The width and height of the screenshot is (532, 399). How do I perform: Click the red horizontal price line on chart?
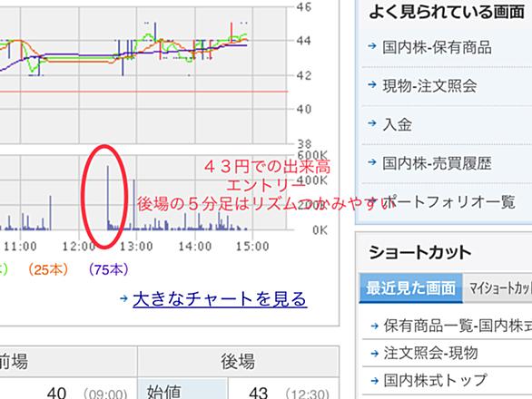pyautogui.click(x=143, y=92)
